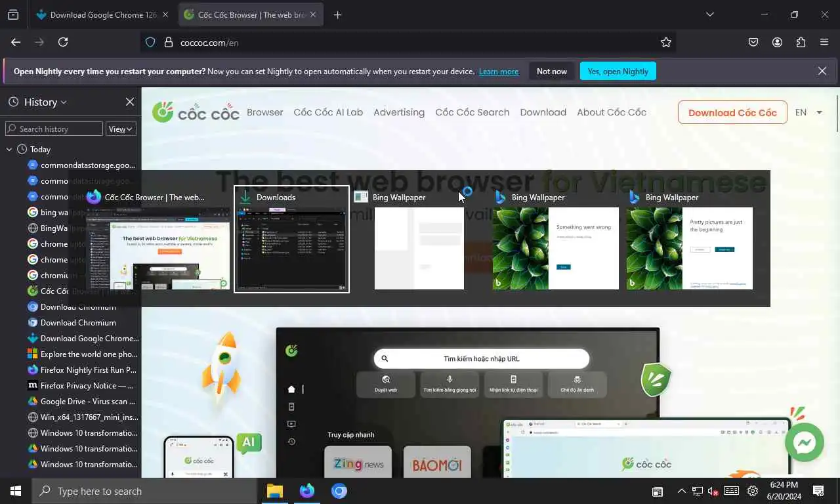Click Yes, open Nightly
The image size is (840, 504).
618,71
